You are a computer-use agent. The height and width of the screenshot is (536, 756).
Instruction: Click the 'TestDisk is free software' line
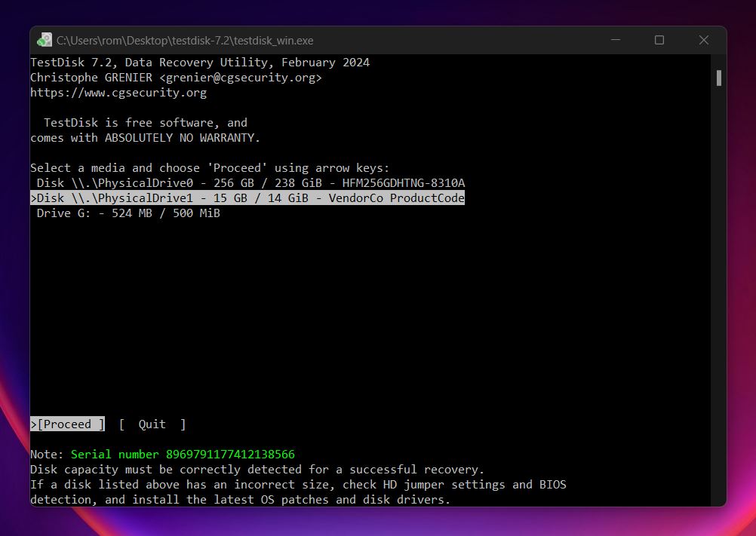point(146,123)
